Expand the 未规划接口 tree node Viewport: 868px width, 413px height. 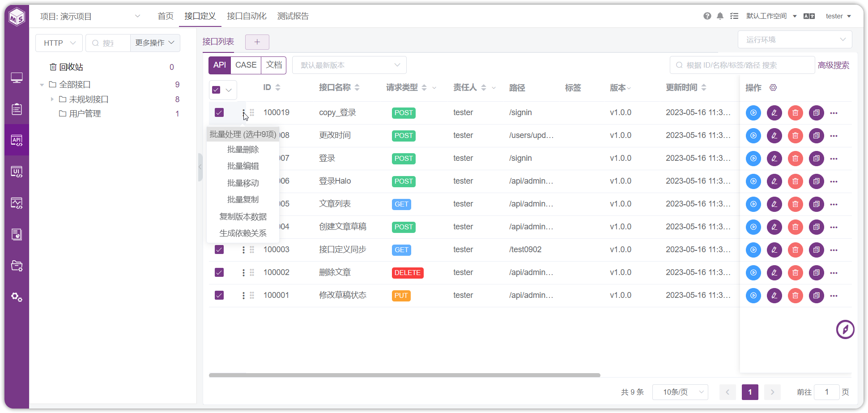(52, 99)
